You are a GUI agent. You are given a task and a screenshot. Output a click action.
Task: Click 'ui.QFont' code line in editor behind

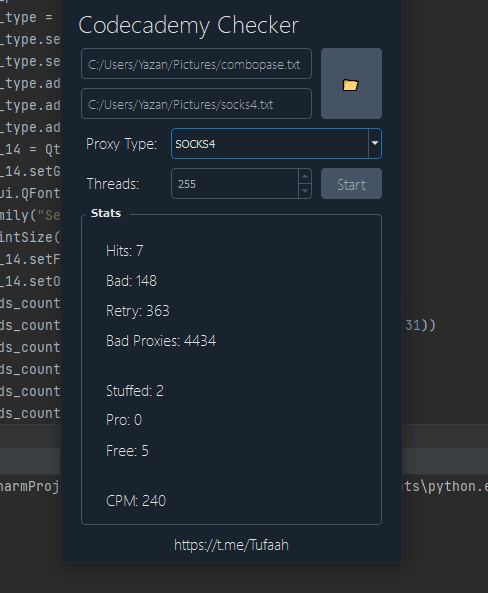[x=30, y=193]
